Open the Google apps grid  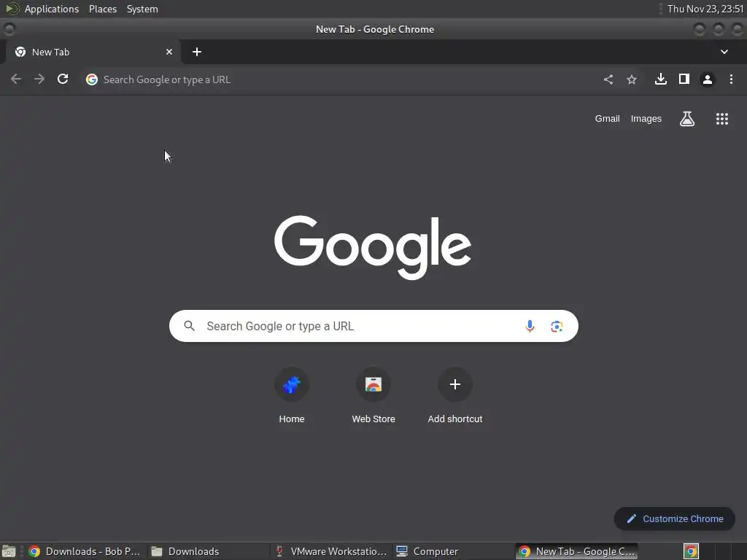(x=722, y=119)
